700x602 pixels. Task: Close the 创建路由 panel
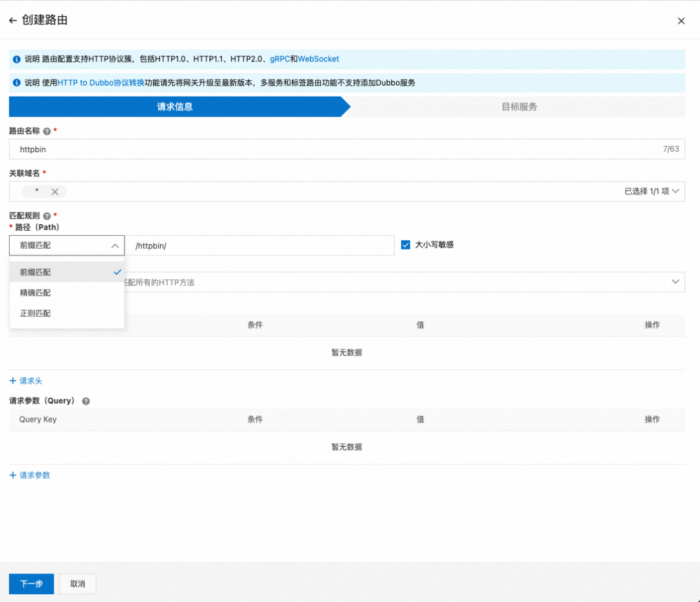pyautogui.click(x=681, y=21)
